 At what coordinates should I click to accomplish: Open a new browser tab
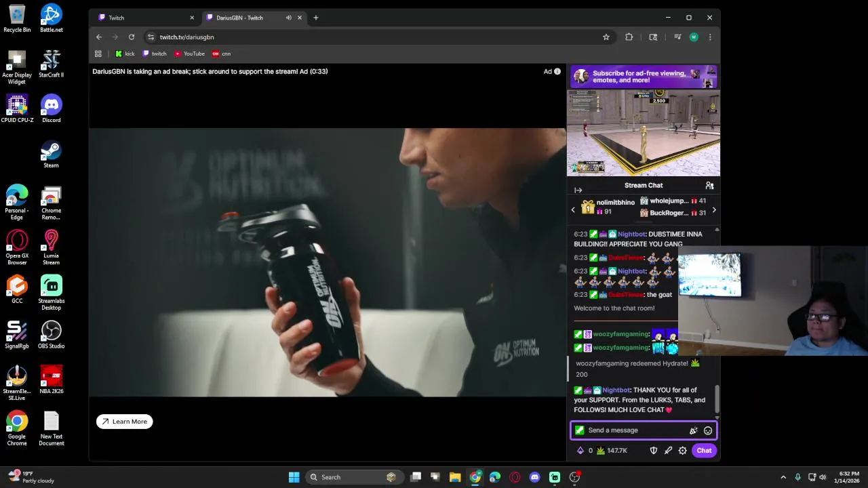coord(315,18)
